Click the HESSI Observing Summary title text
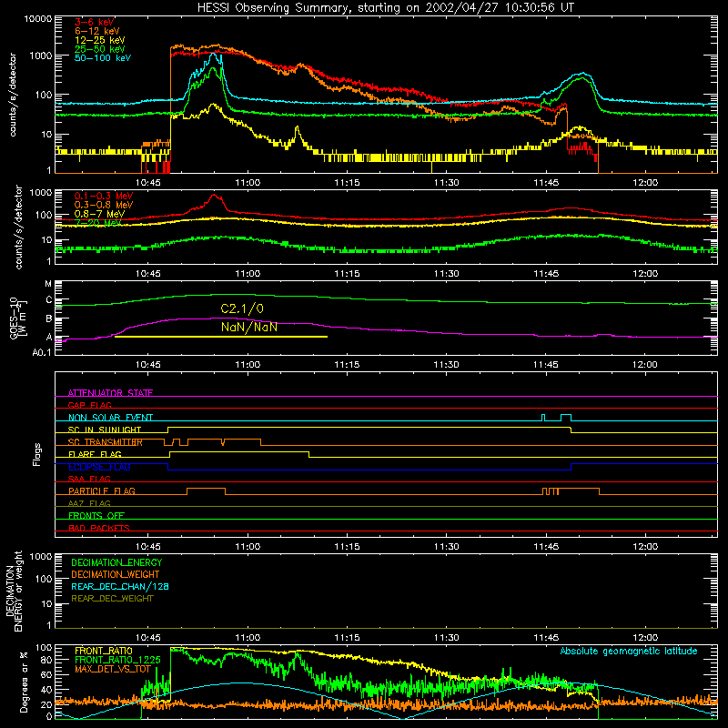This screenshot has height=728, width=728. click(x=385, y=8)
